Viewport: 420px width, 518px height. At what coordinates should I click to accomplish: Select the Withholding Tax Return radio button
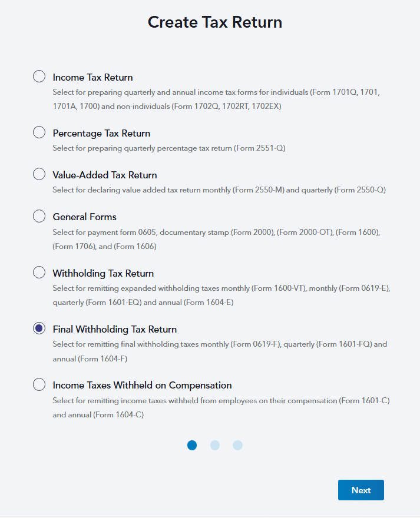[39, 273]
